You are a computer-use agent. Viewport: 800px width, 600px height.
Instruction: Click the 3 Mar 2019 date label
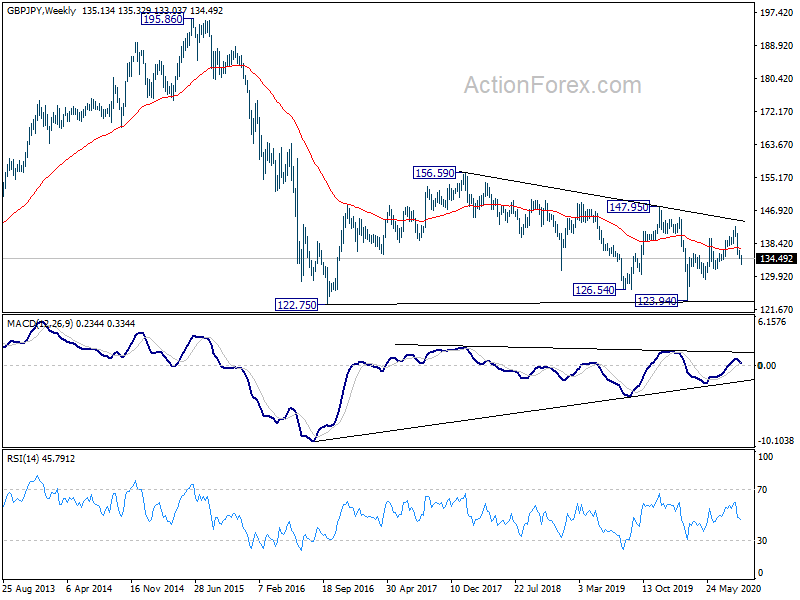(602, 589)
